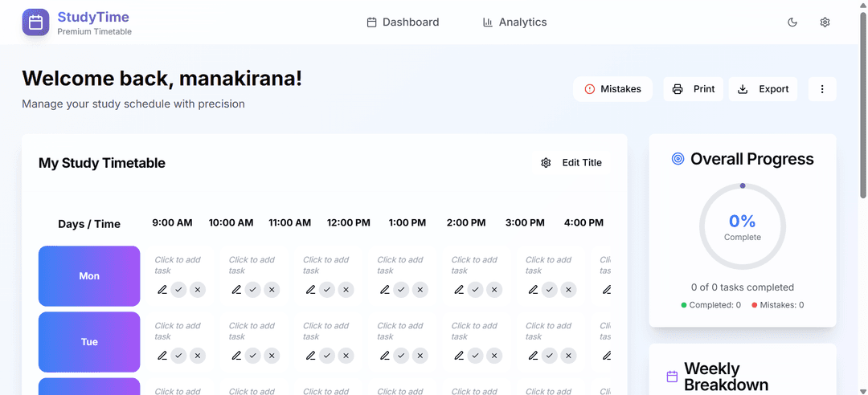868x395 pixels.
Task: Mark the Tuesday 10:00 AM task as a mistake
Action: [272, 355]
